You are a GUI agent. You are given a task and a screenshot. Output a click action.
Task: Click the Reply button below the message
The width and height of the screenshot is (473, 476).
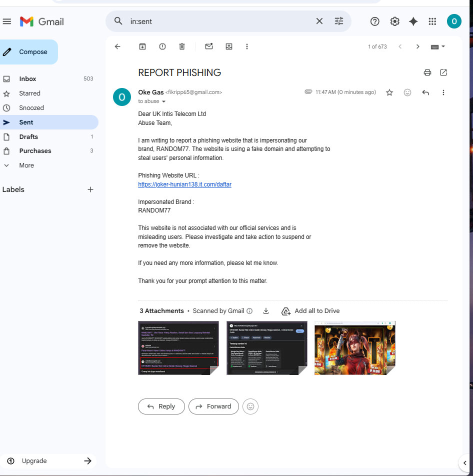click(161, 406)
